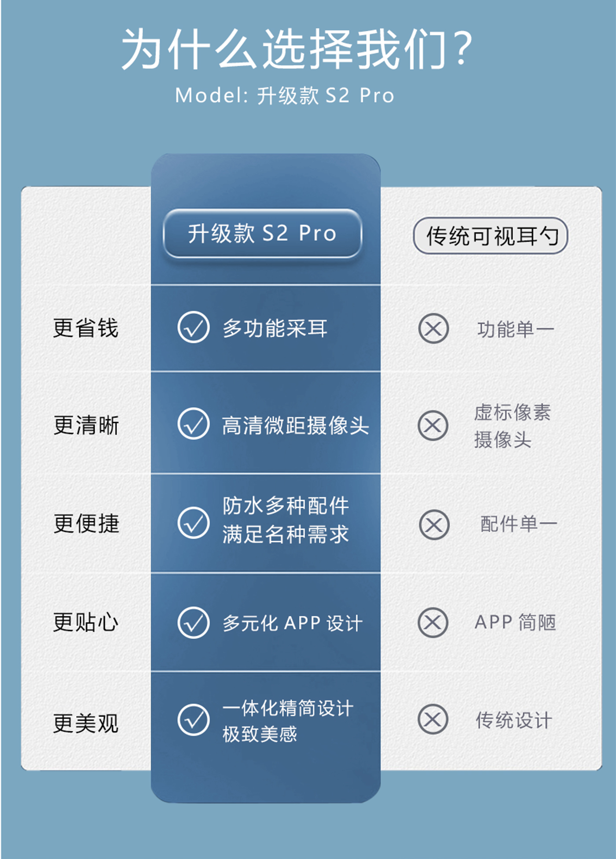Click the checkmark icon beside 一体化精简设计
616x859 pixels.
pyautogui.click(x=193, y=719)
